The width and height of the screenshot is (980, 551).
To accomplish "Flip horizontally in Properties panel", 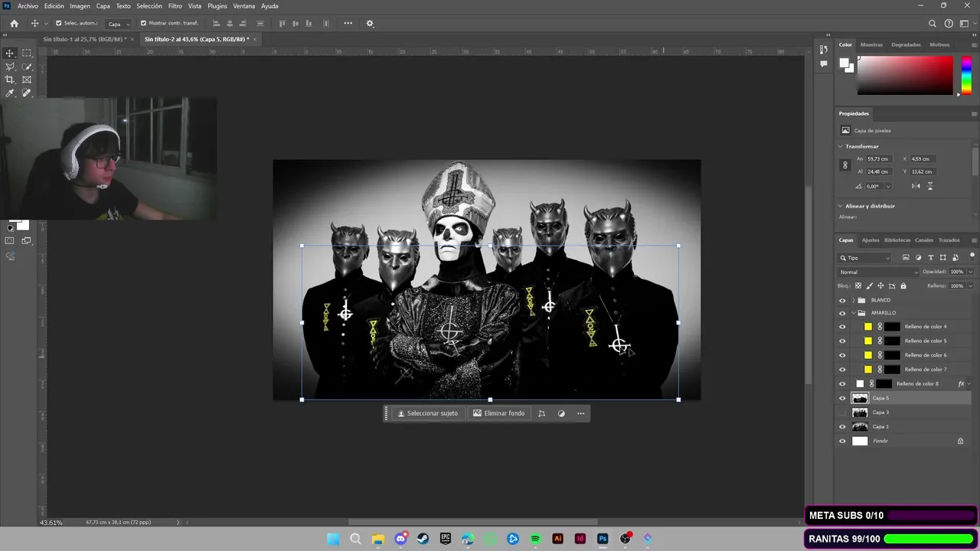I will click(x=916, y=186).
